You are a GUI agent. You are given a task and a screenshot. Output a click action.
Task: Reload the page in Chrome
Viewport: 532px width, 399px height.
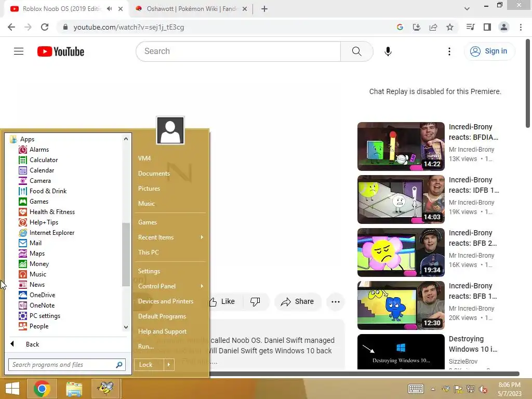pos(45,27)
